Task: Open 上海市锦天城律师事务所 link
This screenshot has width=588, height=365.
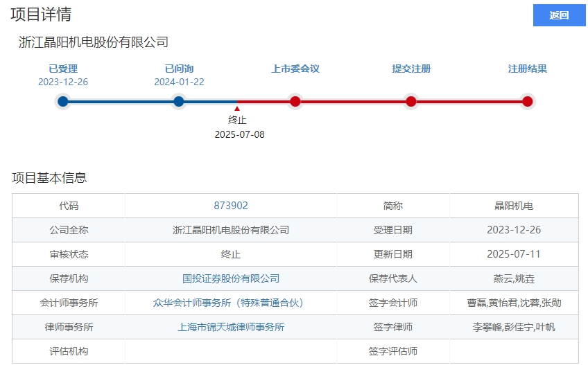Action: 231,327
